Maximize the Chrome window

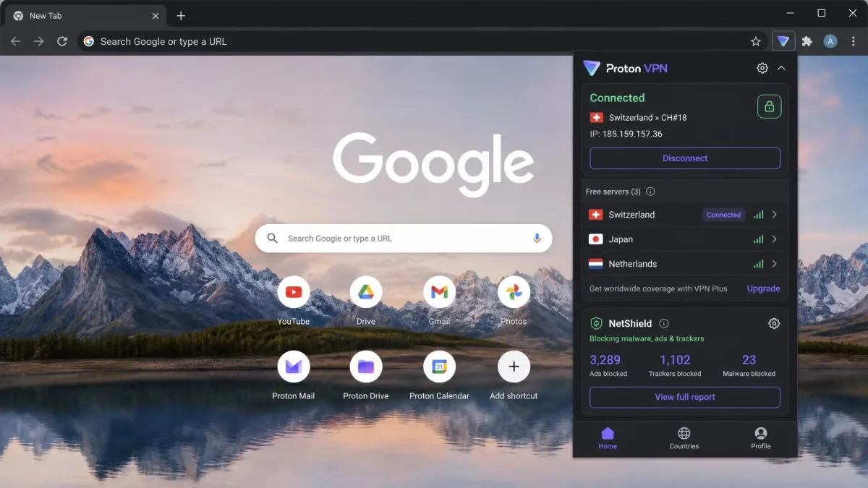[822, 13]
